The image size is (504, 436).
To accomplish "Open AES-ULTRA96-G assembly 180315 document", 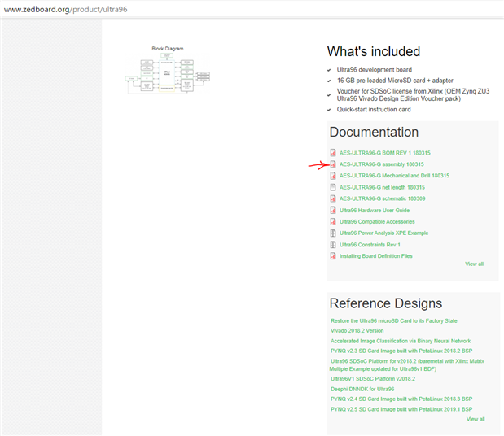I will click(x=382, y=164).
